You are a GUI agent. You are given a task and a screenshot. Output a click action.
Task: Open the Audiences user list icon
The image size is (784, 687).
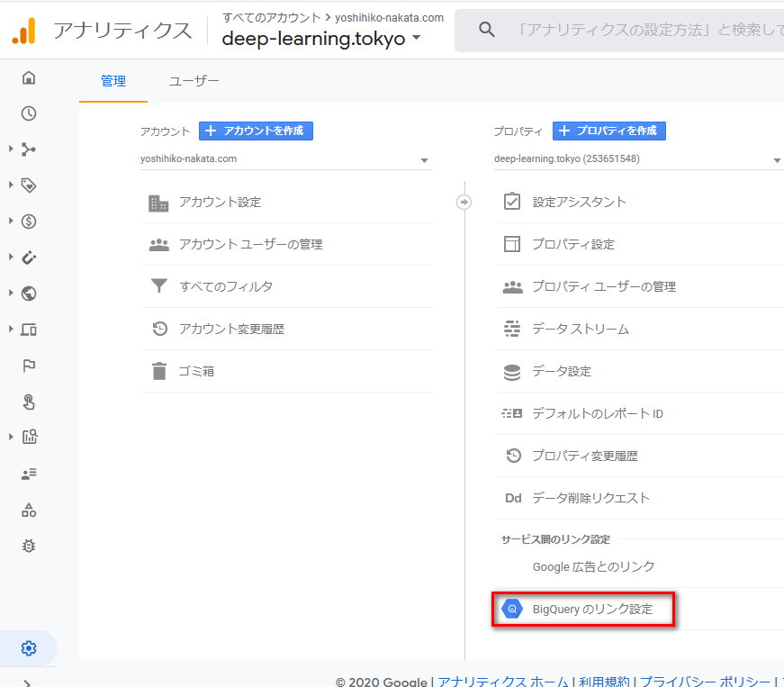tap(29, 474)
